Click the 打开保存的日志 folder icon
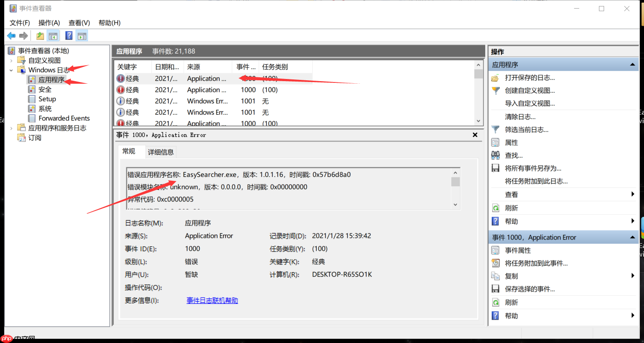This screenshot has height=343, width=644. point(496,78)
